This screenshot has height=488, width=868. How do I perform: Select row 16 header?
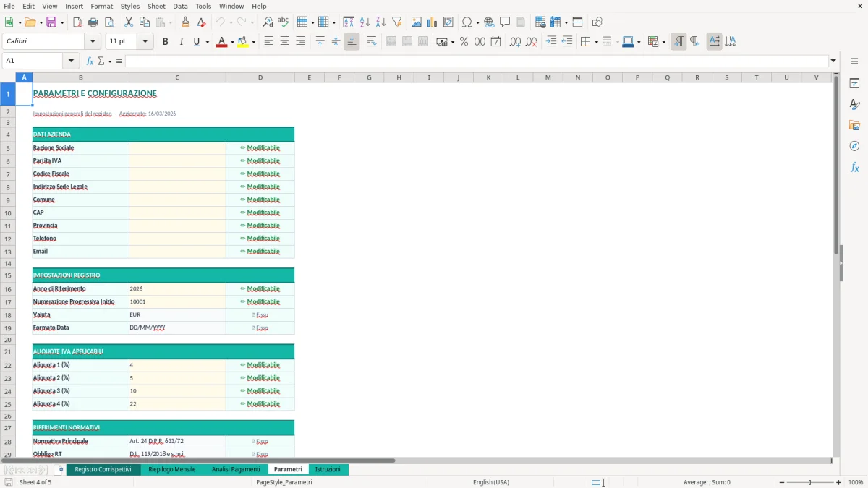click(x=8, y=289)
